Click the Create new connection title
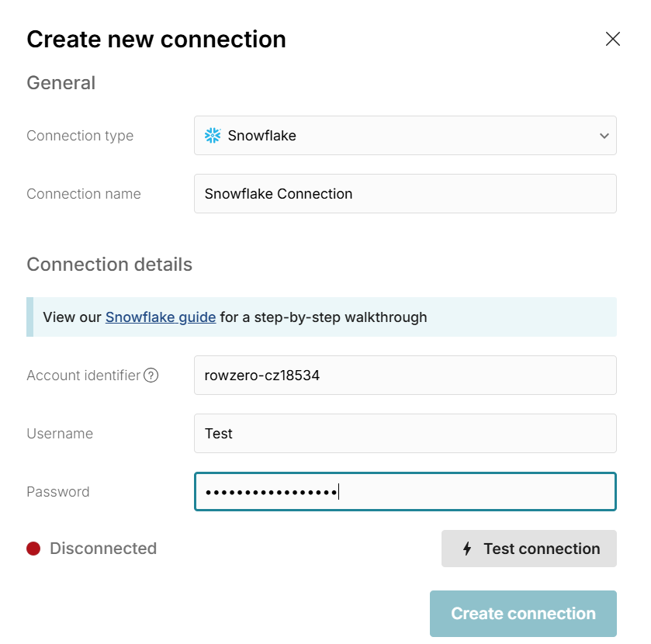 (156, 39)
